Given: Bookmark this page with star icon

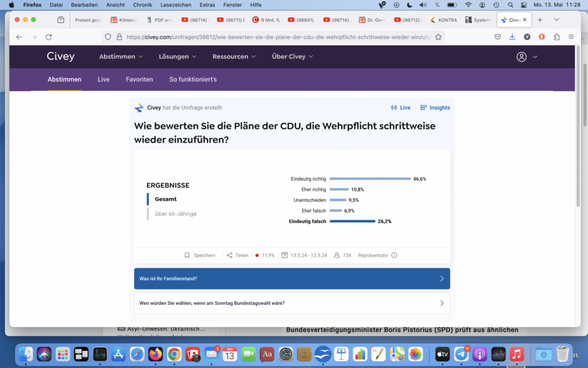Looking at the screenshot, I should click(x=438, y=37).
